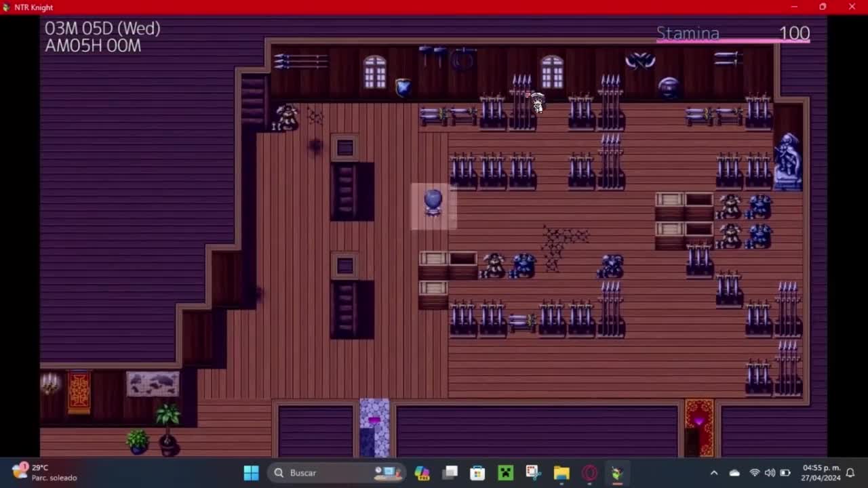Open the volume control
The height and width of the screenshot is (488, 868).
[770, 472]
